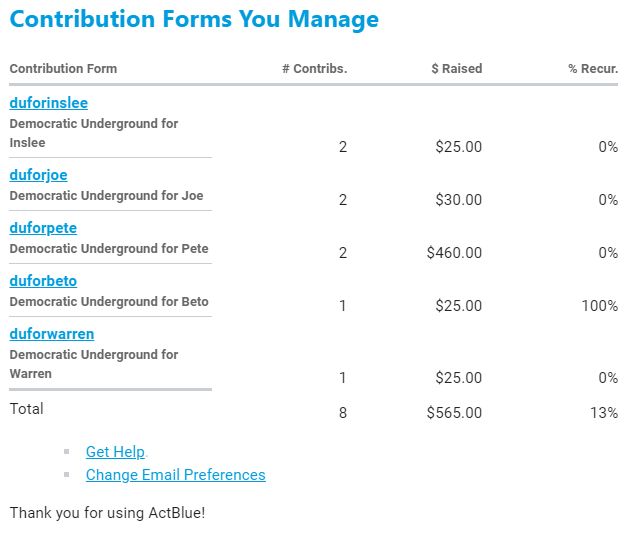Click the 100% recurring value
This screenshot has width=631, height=538.
click(x=599, y=306)
